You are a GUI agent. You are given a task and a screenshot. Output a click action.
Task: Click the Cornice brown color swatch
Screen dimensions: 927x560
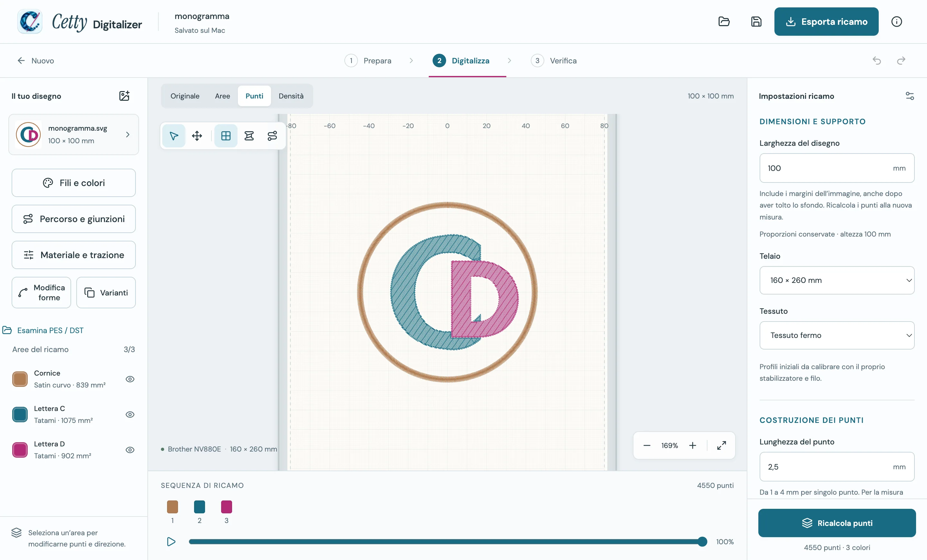(x=20, y=379)
